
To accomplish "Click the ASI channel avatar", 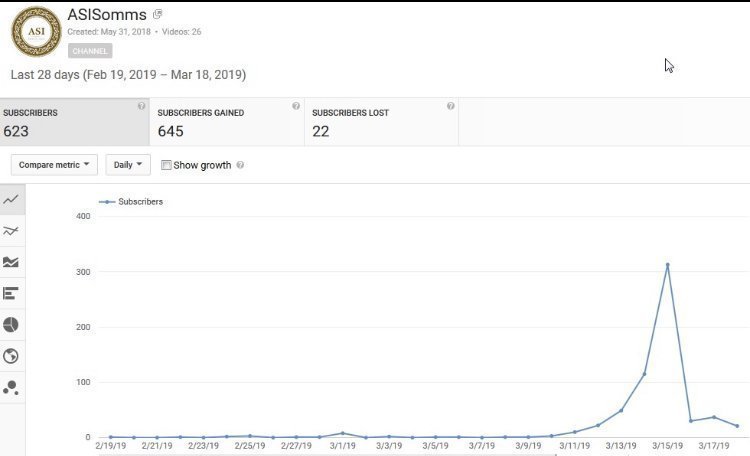I will [35, 31].
